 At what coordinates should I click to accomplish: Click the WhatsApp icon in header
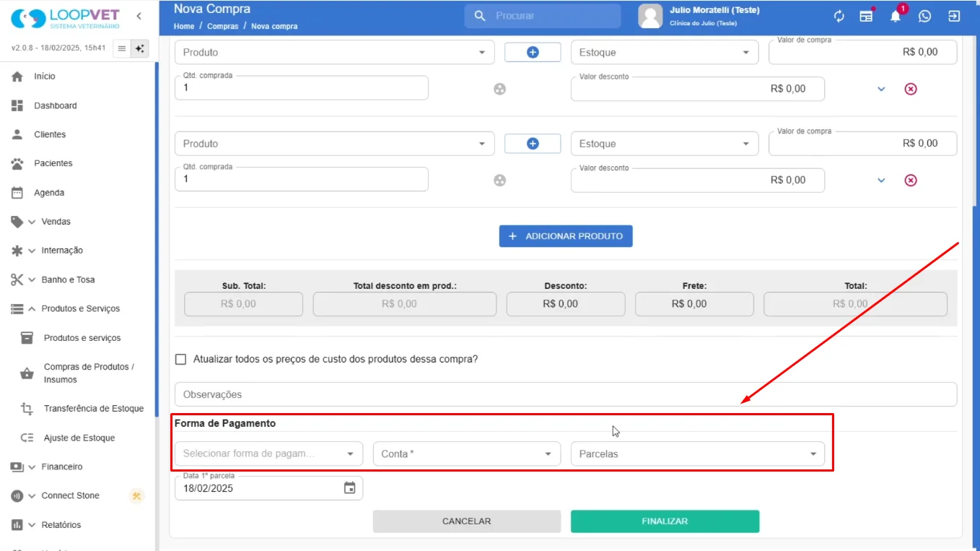coord(924,16)
